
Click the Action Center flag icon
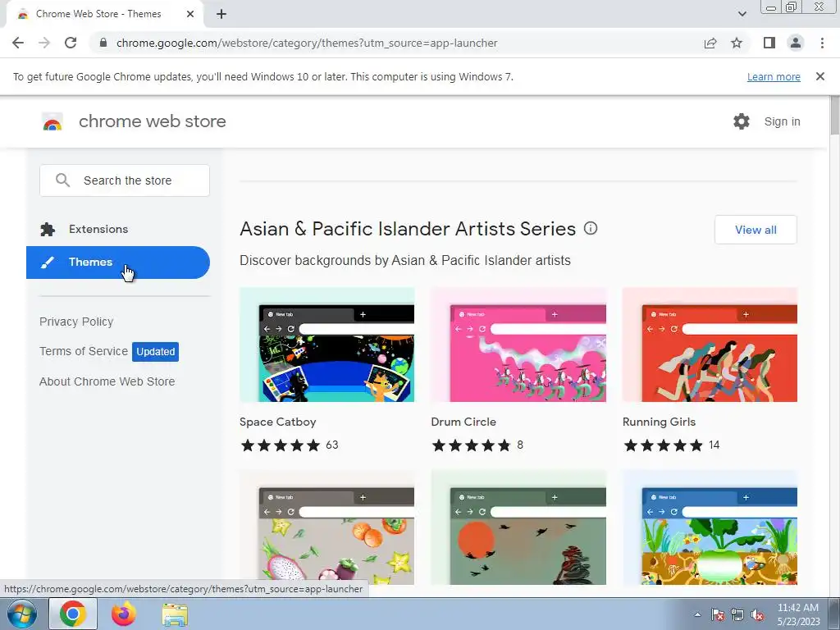718,614
